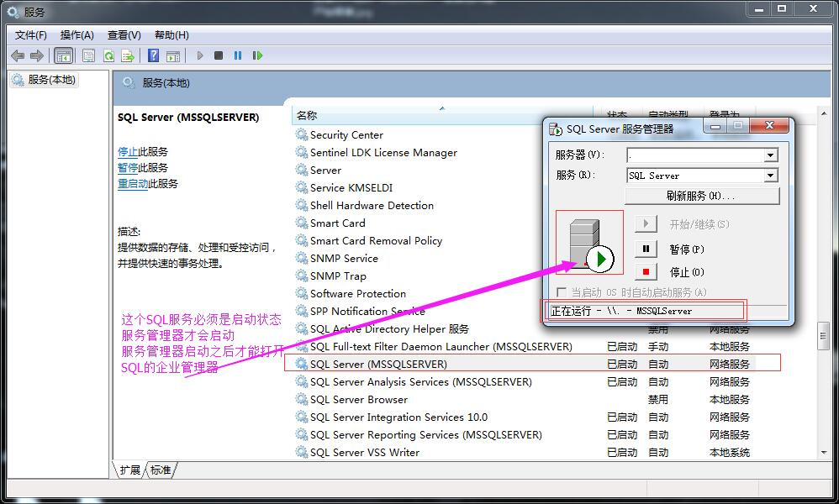Image resolution: width=839 pixels, height=504 pixels.
Task: Switch to the 标准 tab
Action: click(x=161, y=470)
